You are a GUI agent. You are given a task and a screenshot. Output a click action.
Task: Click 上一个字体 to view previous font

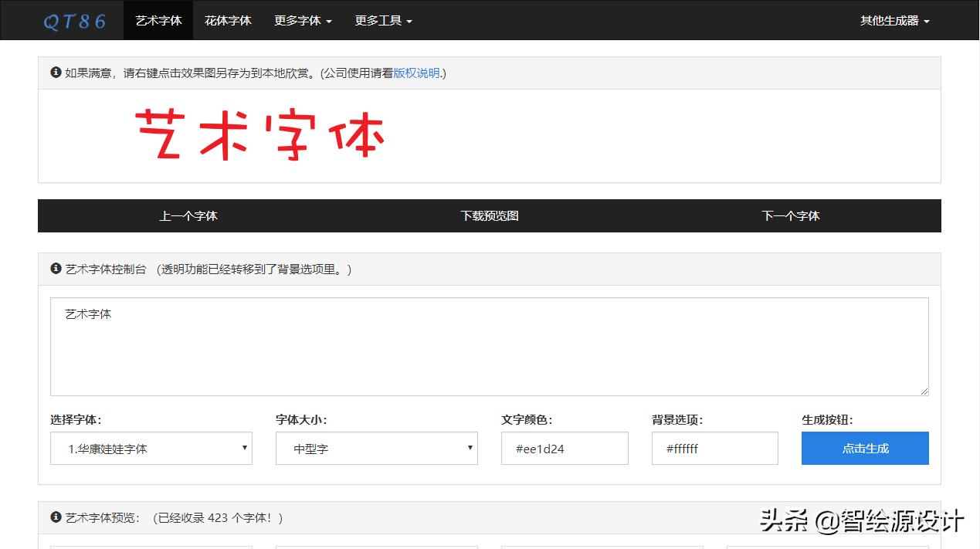(188, 216)
